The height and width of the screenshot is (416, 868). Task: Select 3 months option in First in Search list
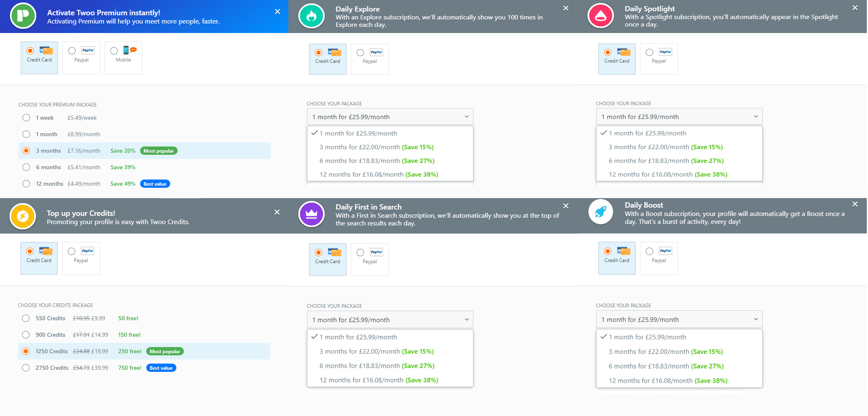click(376, 351)
